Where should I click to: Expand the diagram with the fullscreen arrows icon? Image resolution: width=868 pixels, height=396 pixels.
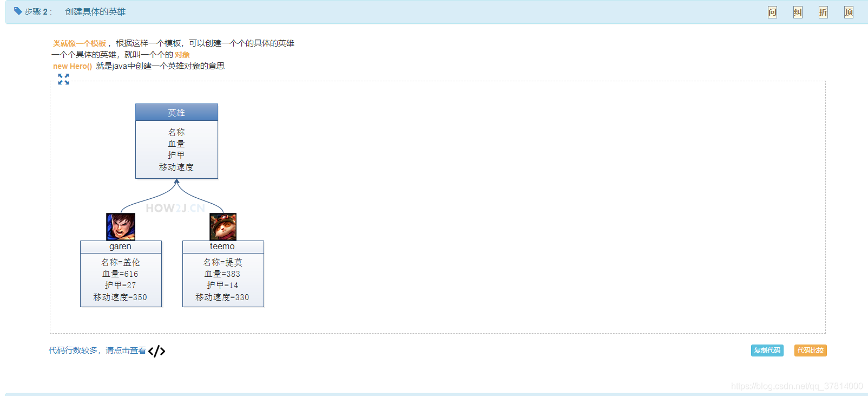(64, 79)
